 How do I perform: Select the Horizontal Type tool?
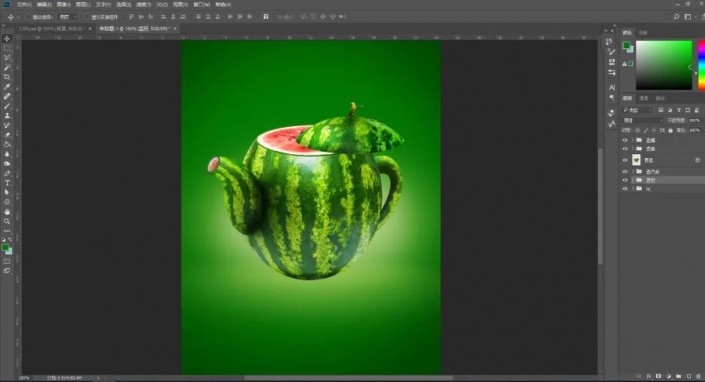pos(7,183)
